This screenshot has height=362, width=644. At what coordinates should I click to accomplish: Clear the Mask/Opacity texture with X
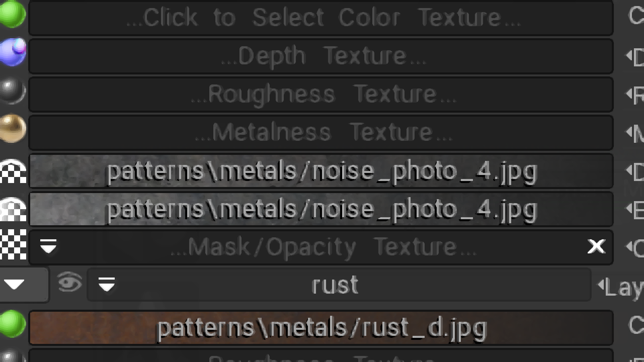point(596,246)
